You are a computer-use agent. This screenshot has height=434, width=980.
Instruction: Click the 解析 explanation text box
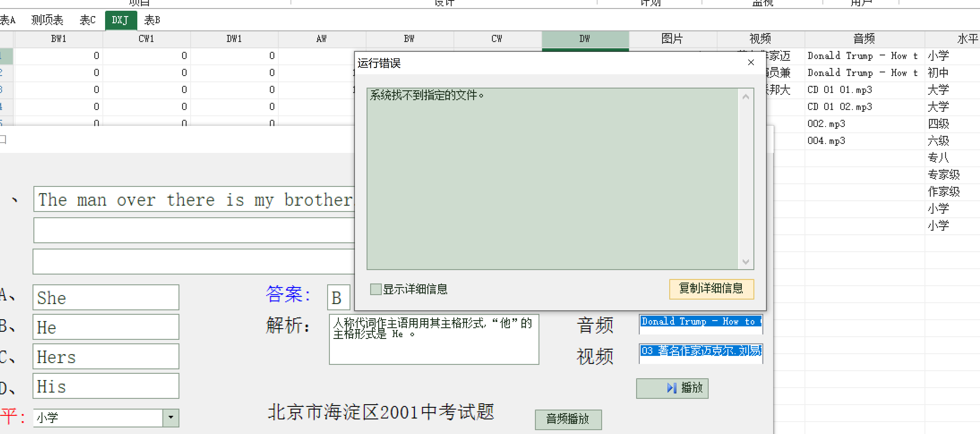433,339
